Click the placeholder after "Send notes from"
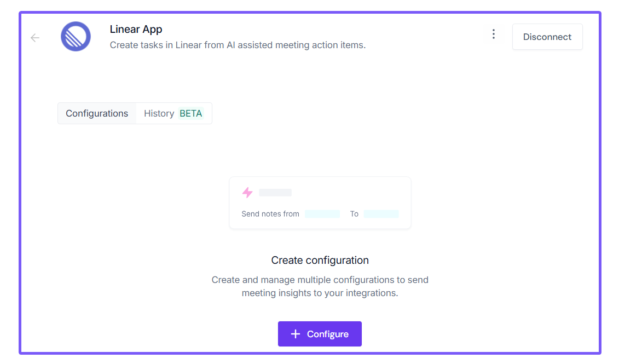Screen dimensions: 619x364 [322, 214]
